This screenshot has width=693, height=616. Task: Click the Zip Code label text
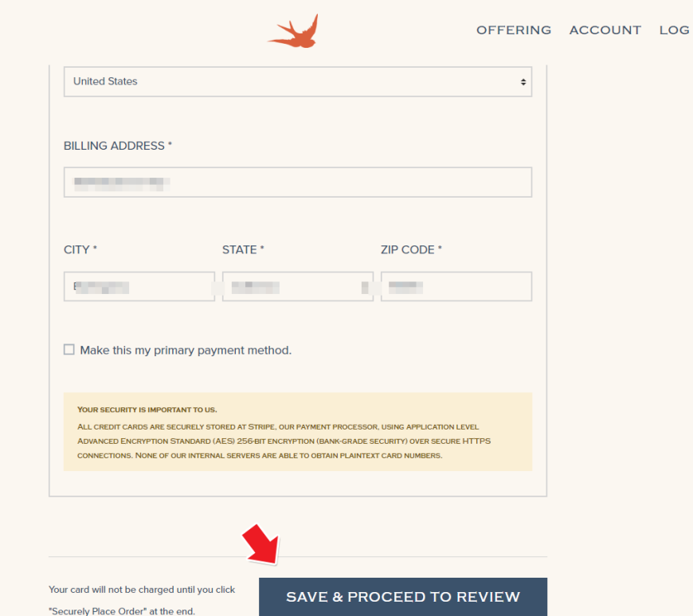coord(411,250)
